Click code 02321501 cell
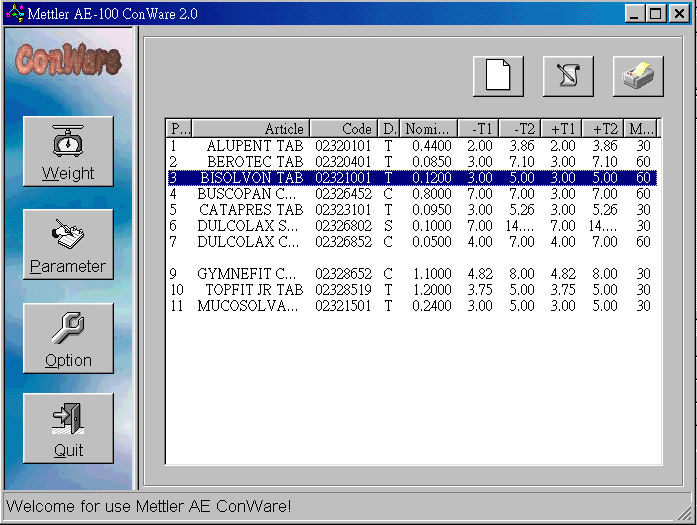This screenshot has width=697, height=525. (343, 306)
